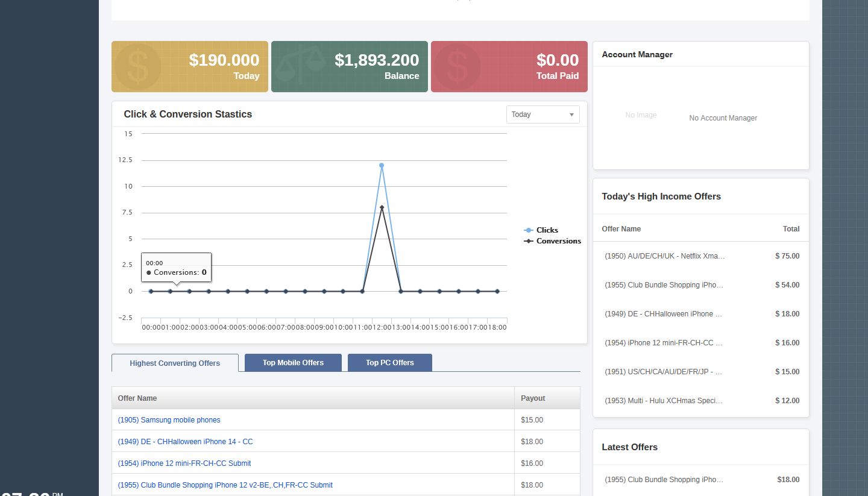The height and width of the screenshot is (496, 868).
Task: Click the Clicks peak data point at 12:00
Action: 382,165
